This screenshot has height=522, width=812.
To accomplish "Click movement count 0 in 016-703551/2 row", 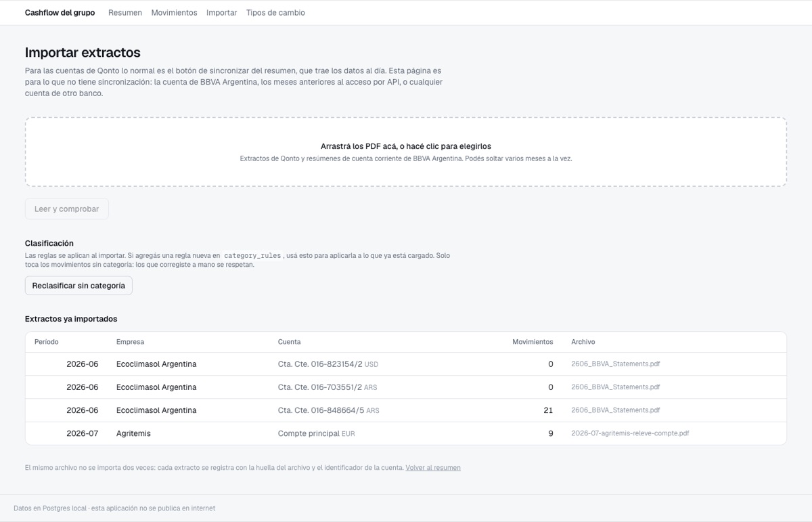I will point(551,387).
